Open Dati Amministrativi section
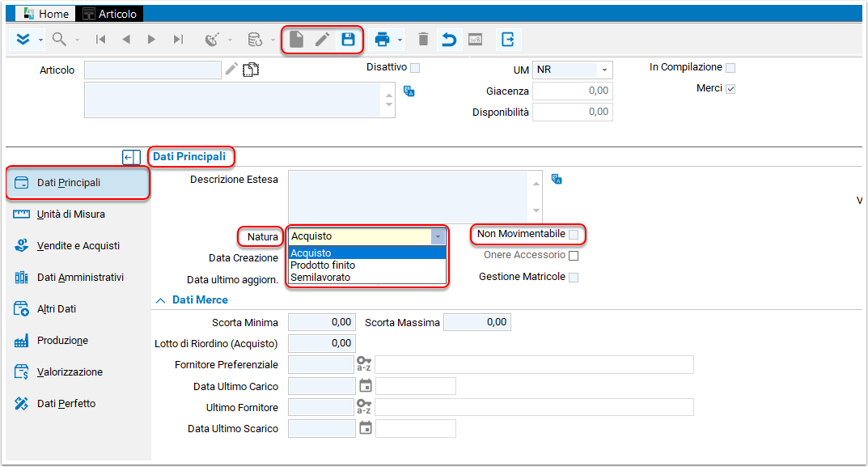Image resolution: width=868 pixels, height=467 pixels. (x=78, y=278)
